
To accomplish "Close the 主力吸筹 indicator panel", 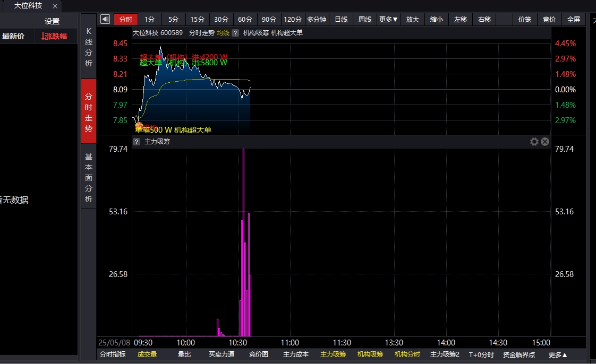I will coord(544,142).
